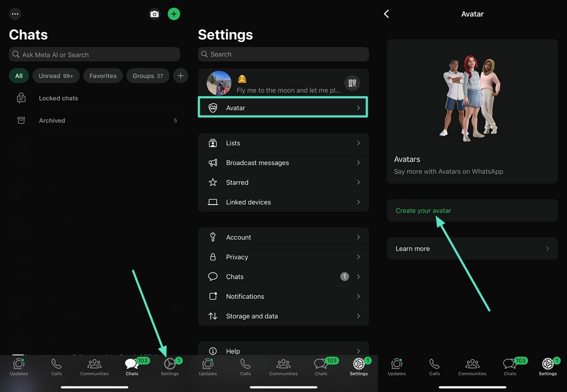Image resolution: width=567 pixels, height=392 pixels.
Task: Expand Broadcast messages chevron
Action: click(359, 163)
